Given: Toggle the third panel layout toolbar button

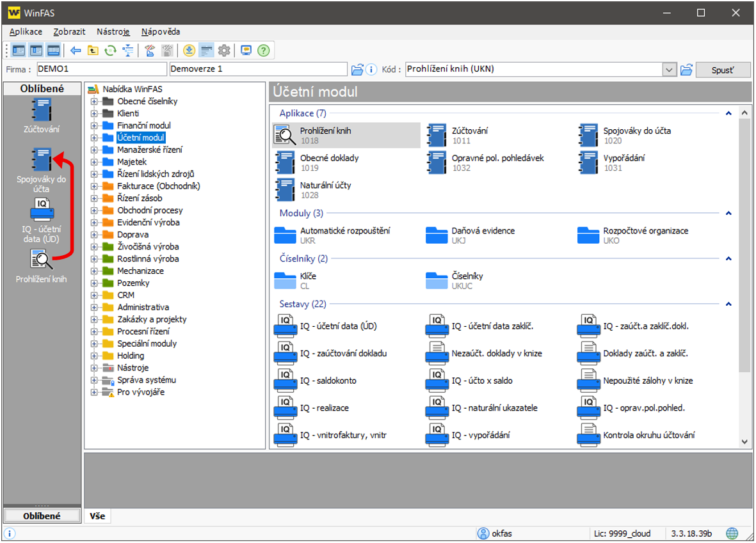Looking at the screenshot, I should point(53,51).
